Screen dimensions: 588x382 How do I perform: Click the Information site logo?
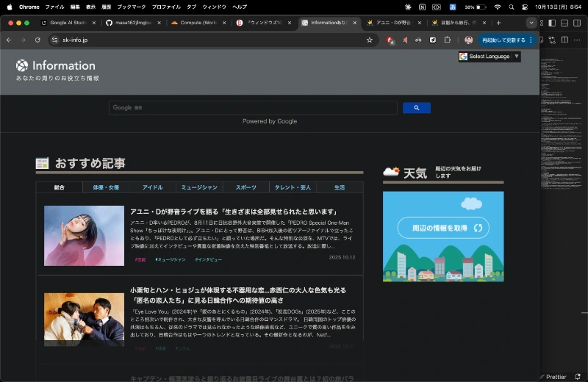(x=56, y=66)
